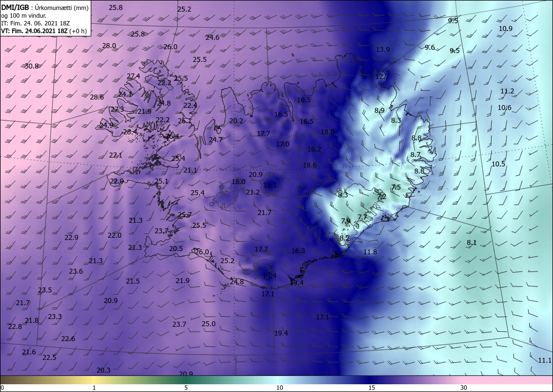This screenshot has width=553, height=392.
Task: Click the map value 25.7
Action: point(185,215)
